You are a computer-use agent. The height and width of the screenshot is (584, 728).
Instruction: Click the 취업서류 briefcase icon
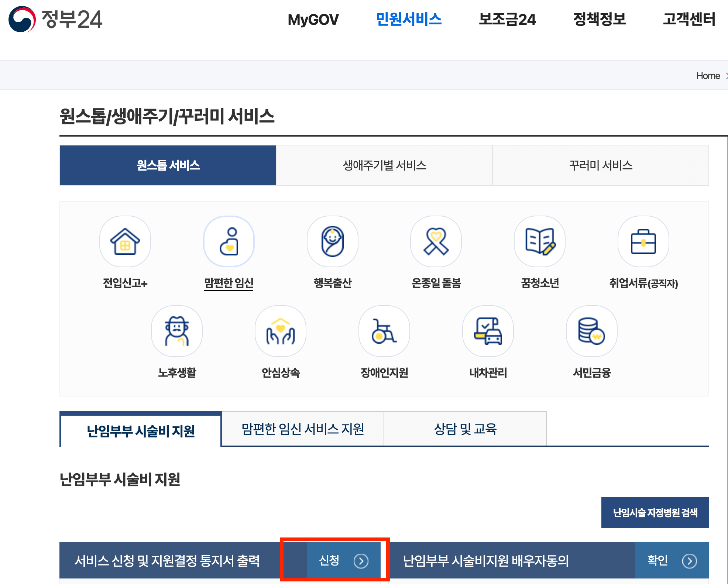pos(643,241)
